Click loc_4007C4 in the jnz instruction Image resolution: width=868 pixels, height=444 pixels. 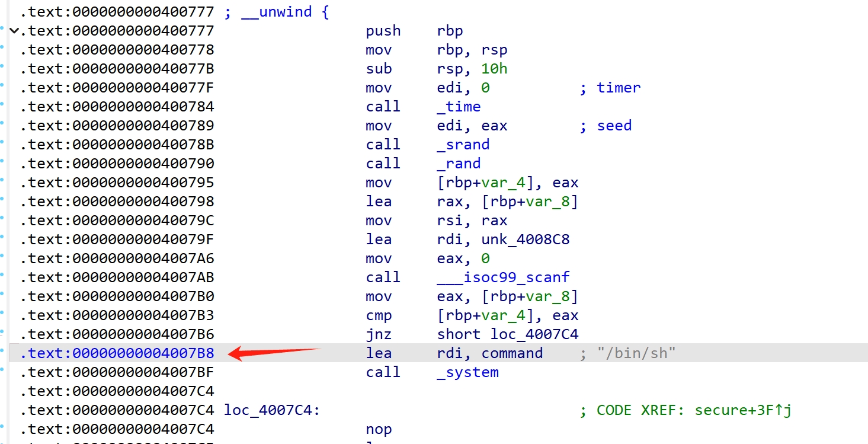coord(534,334)
